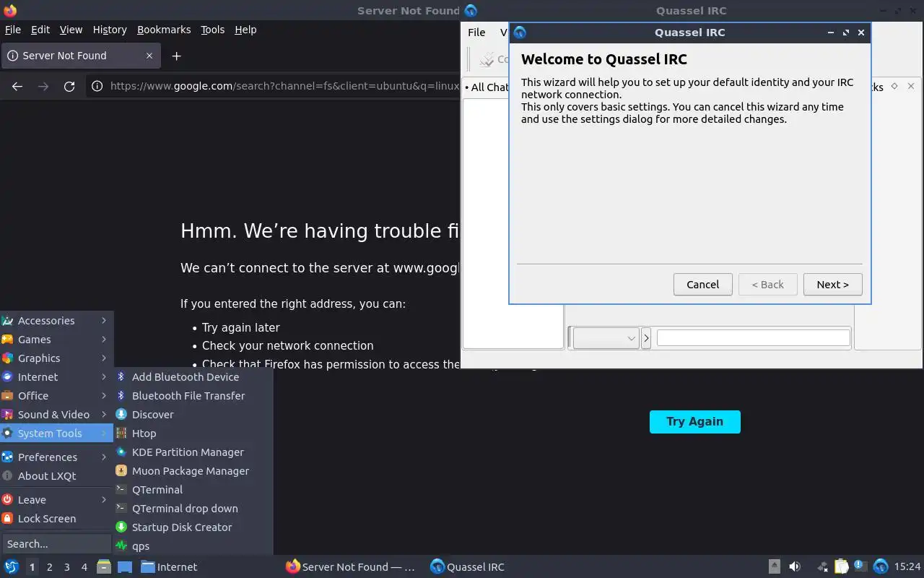Close the Server Not Found tab

(x=149, y=56)
